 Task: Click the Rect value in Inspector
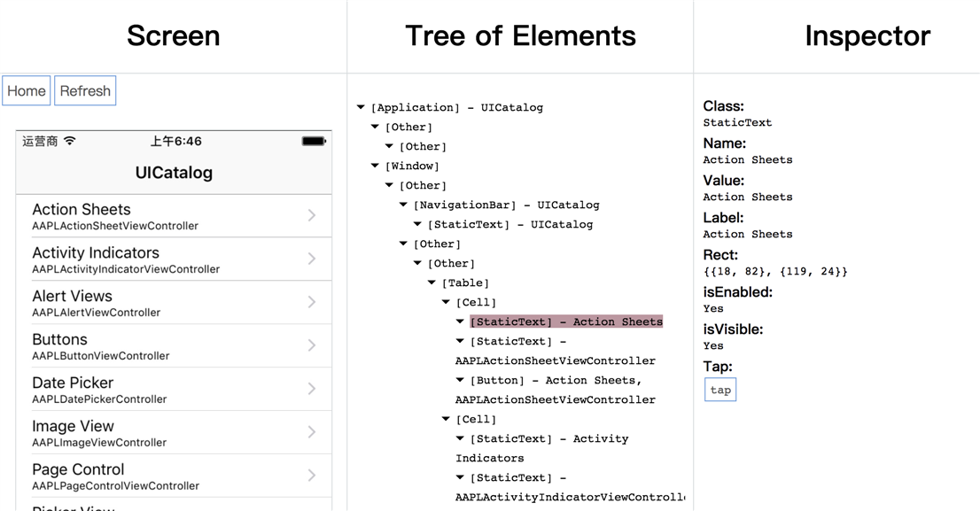coord(775,272)
